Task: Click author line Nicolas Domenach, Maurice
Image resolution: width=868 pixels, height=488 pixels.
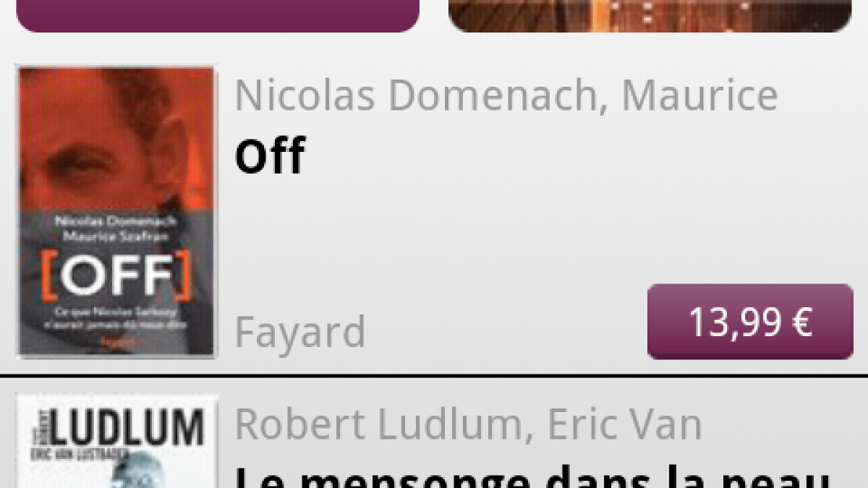Action: 506,95
